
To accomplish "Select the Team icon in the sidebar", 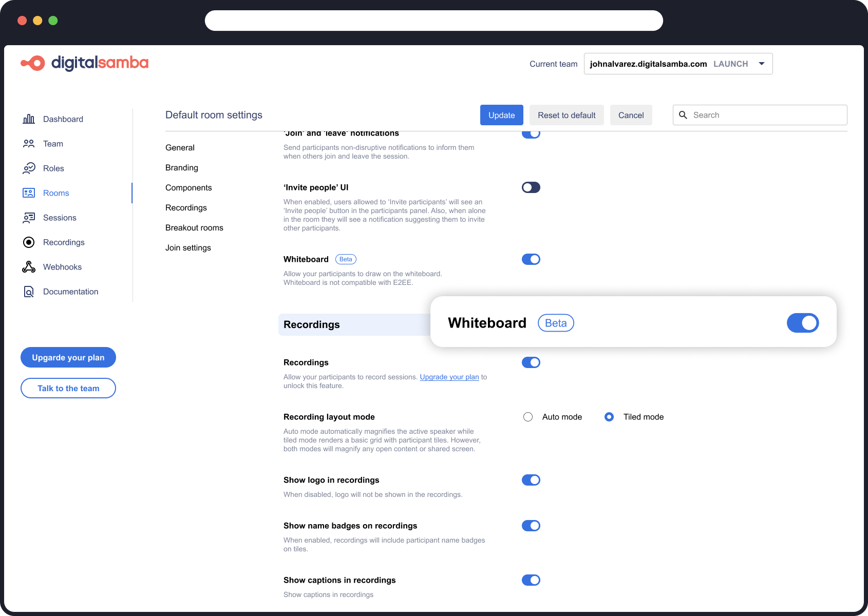I will [29, 143].
